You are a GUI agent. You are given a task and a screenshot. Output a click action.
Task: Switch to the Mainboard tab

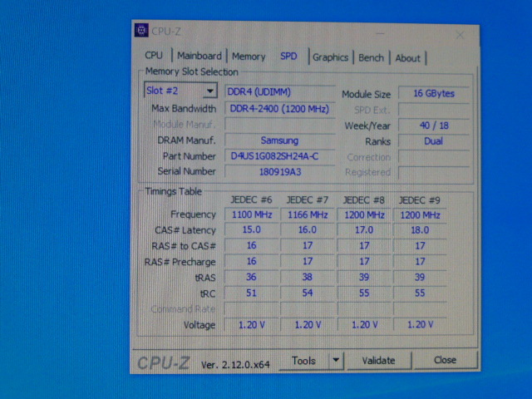tap(199, 56)
